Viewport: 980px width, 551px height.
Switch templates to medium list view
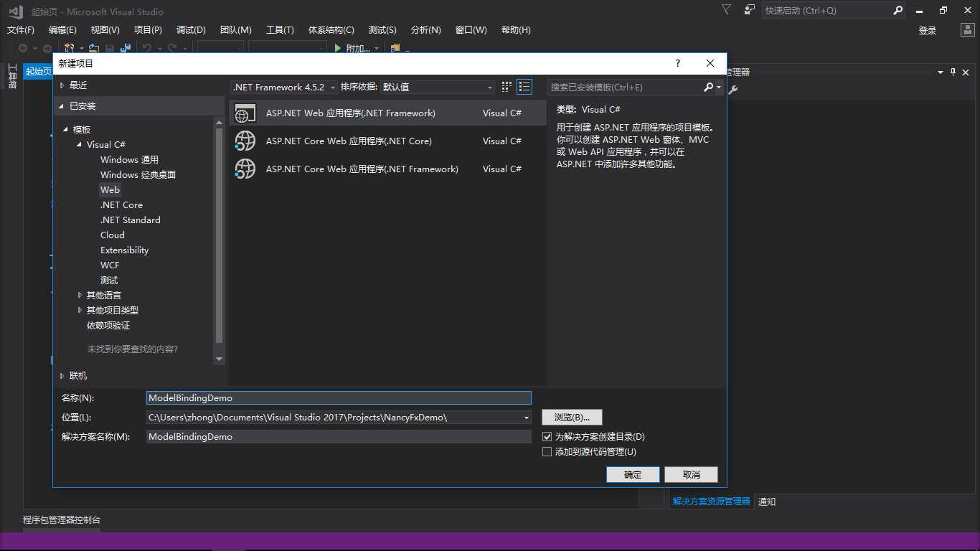point(524,87)
